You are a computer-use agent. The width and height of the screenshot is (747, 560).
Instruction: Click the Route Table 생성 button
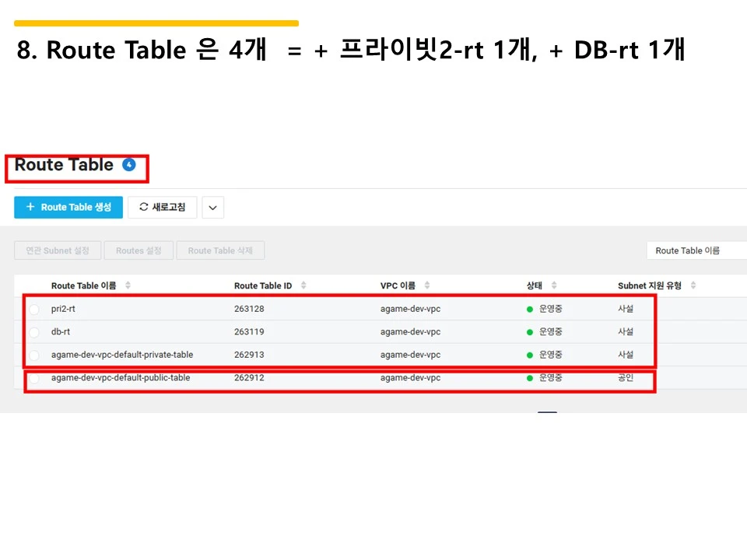click(68, 207)
